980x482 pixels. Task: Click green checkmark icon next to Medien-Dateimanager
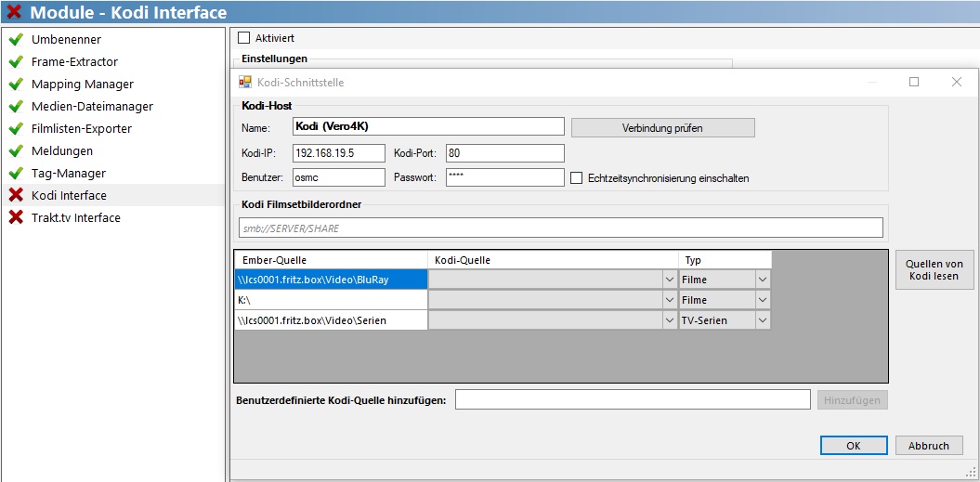tap(16, 106)
